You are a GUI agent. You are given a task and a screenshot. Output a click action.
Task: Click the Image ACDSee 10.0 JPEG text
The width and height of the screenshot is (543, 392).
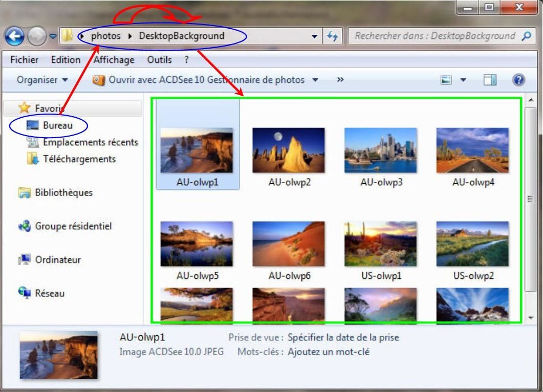click(171, 352)
